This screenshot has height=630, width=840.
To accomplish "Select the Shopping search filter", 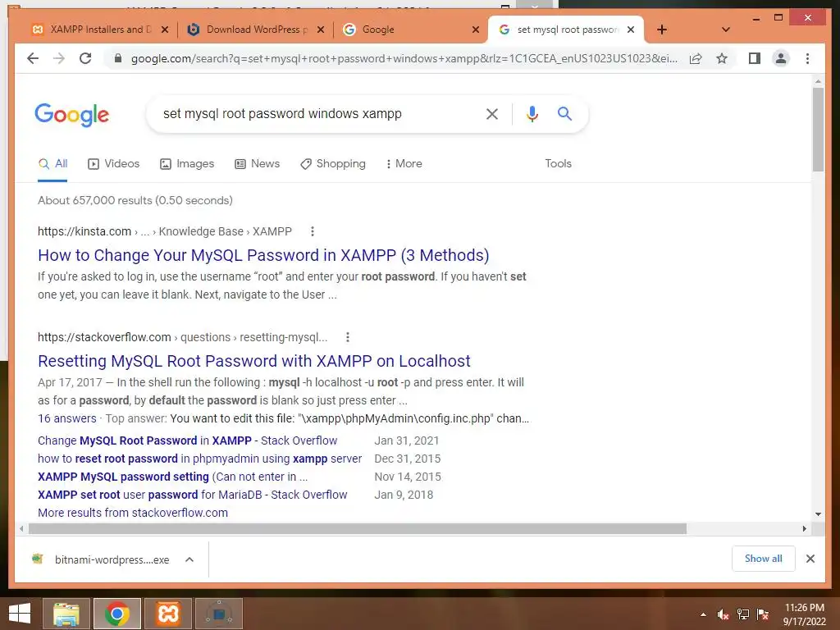I will coord(333,163).
